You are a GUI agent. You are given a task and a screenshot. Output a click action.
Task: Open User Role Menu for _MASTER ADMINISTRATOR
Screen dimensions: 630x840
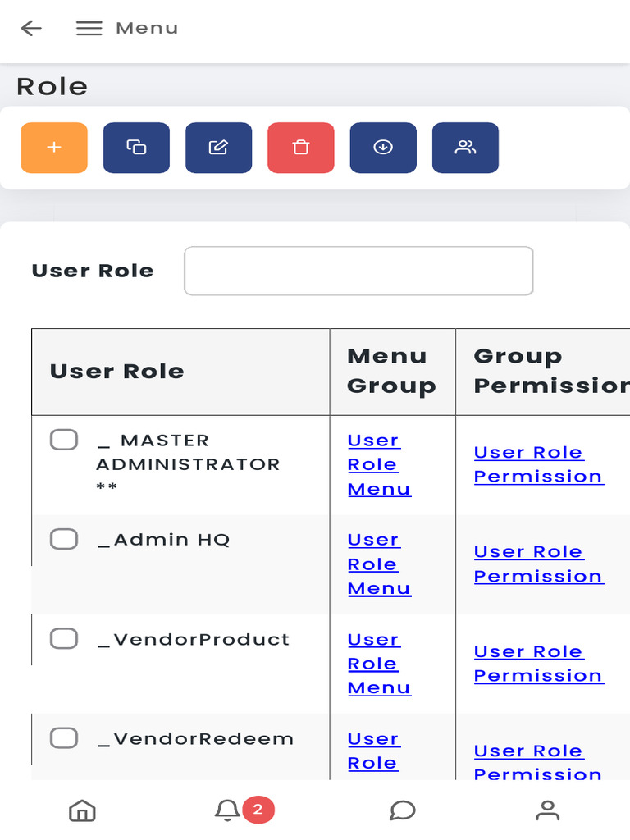(378, 464)
